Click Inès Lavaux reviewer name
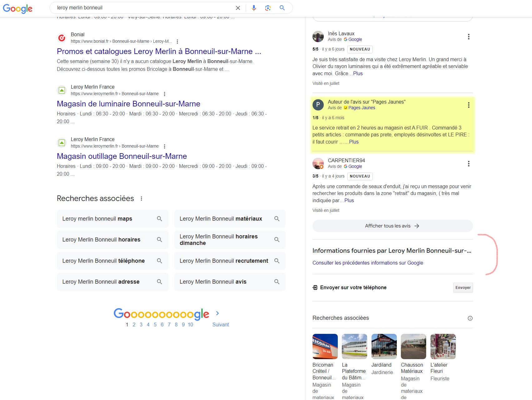Image resolution: width=532 pixels, height=400 pixels. (x=341, y=34)
